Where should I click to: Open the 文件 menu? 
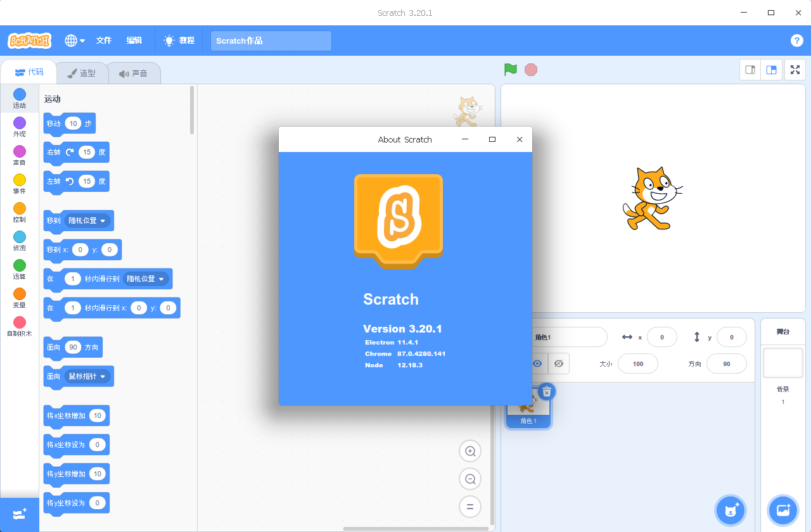pos(104,41)
